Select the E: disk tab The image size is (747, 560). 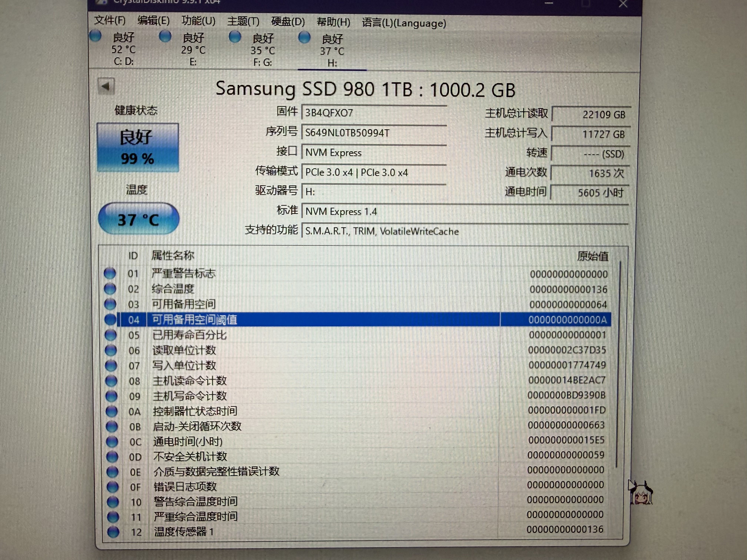click(193, 49)
